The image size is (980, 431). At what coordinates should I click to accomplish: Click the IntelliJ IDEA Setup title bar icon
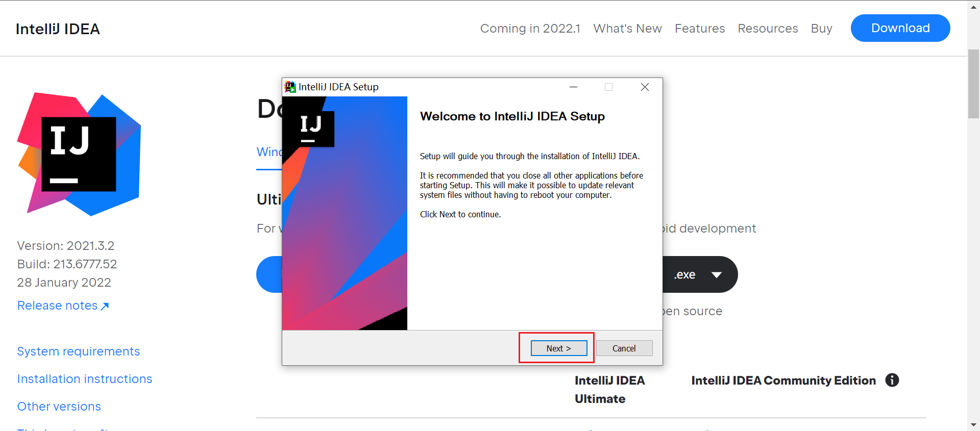pyautogui.click(x=290, y=87)
